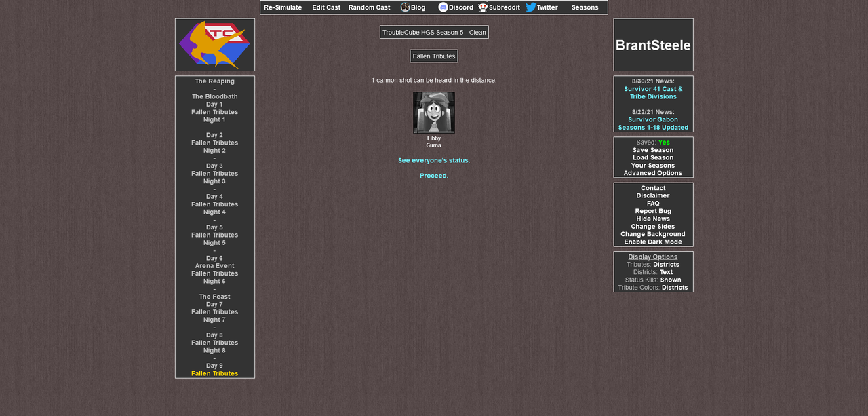Click Save Season option

(x=653, y=150)
